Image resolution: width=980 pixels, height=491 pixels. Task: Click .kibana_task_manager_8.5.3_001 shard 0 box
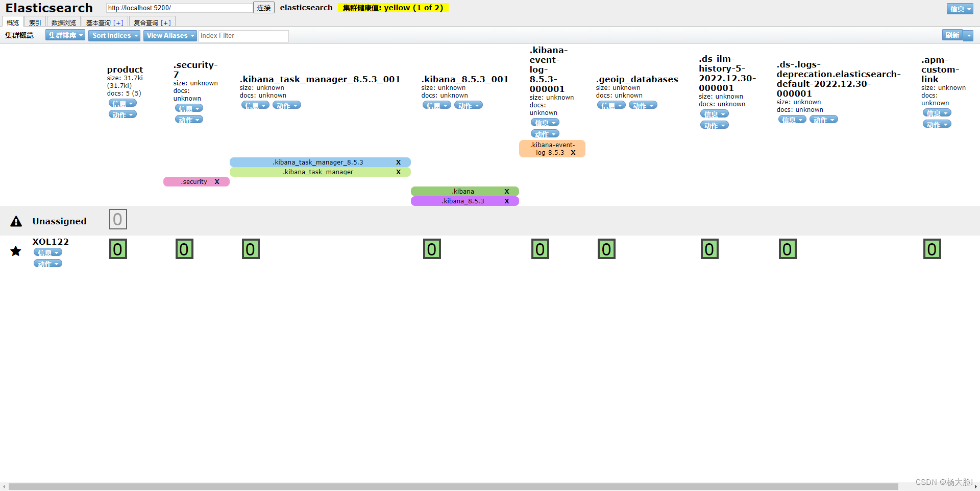(251, 249)
